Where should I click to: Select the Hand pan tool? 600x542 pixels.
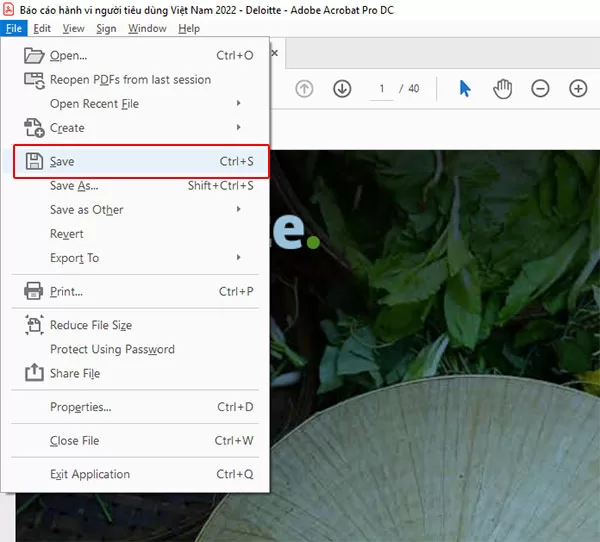[x=502, y=89]
